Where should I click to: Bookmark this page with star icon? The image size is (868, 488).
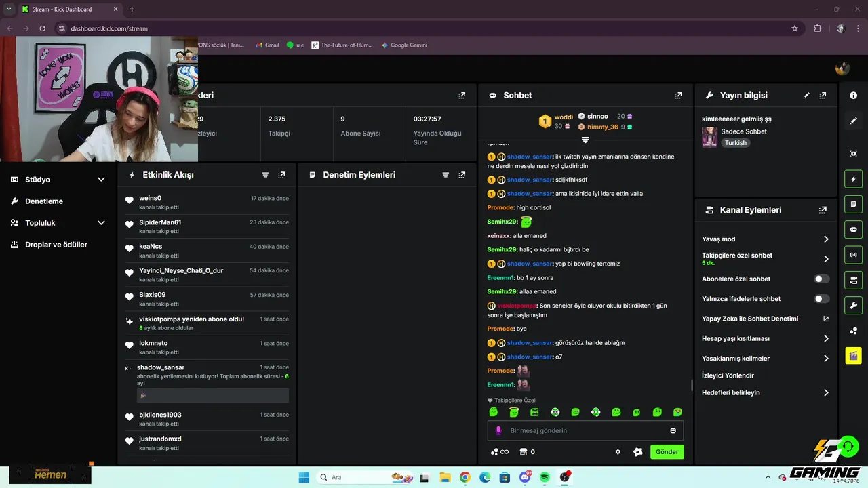click(x=794, y=28)
